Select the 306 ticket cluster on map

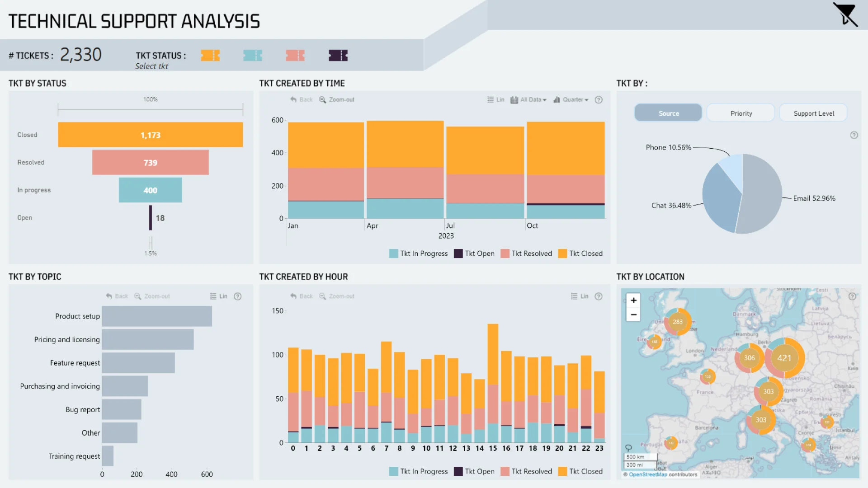coord(750,358)
